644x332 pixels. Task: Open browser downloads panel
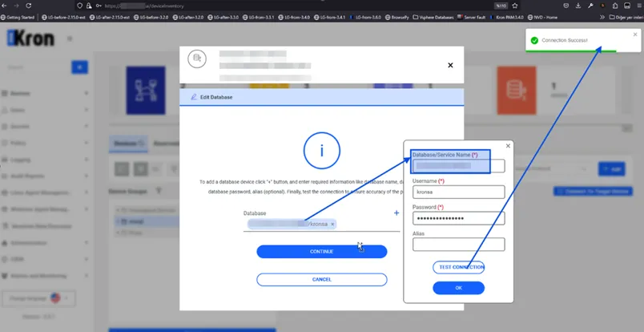(578, 6)
